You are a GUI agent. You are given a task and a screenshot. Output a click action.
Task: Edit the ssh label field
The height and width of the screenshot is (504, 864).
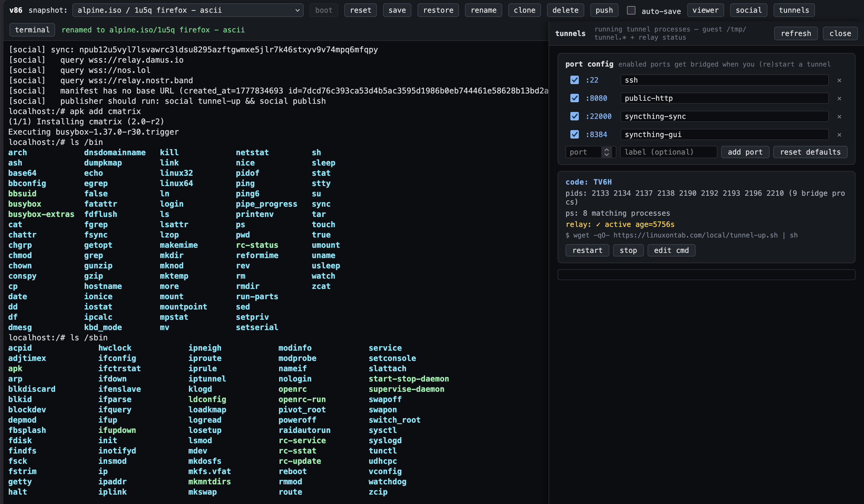[x=724, y=80]
